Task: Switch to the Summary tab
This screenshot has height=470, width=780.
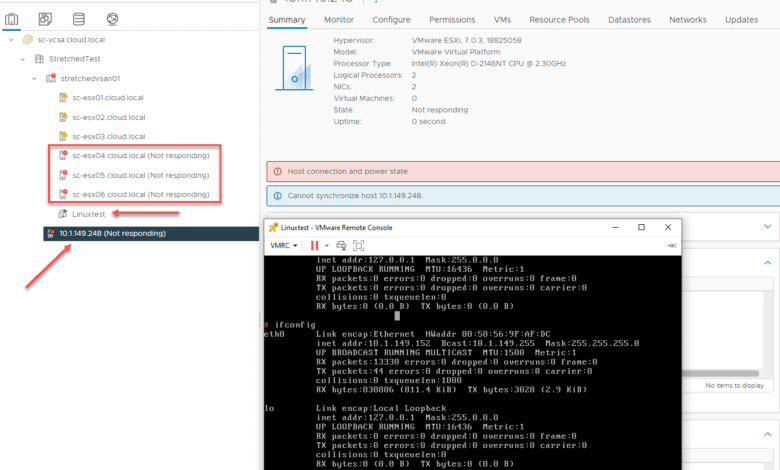Action: [287, 20]
